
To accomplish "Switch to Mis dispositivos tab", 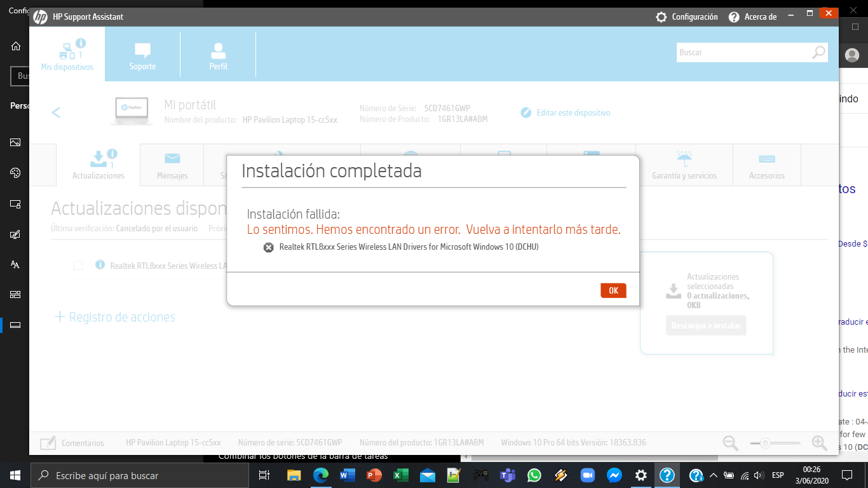I will click(x=67, y=54).
